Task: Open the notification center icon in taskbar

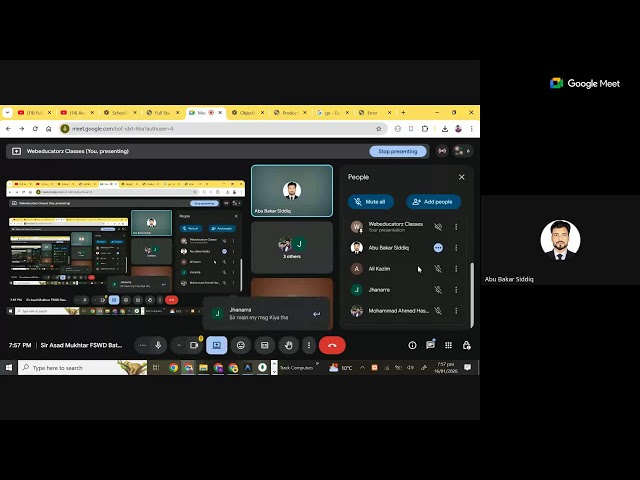Action: [468, 368]
